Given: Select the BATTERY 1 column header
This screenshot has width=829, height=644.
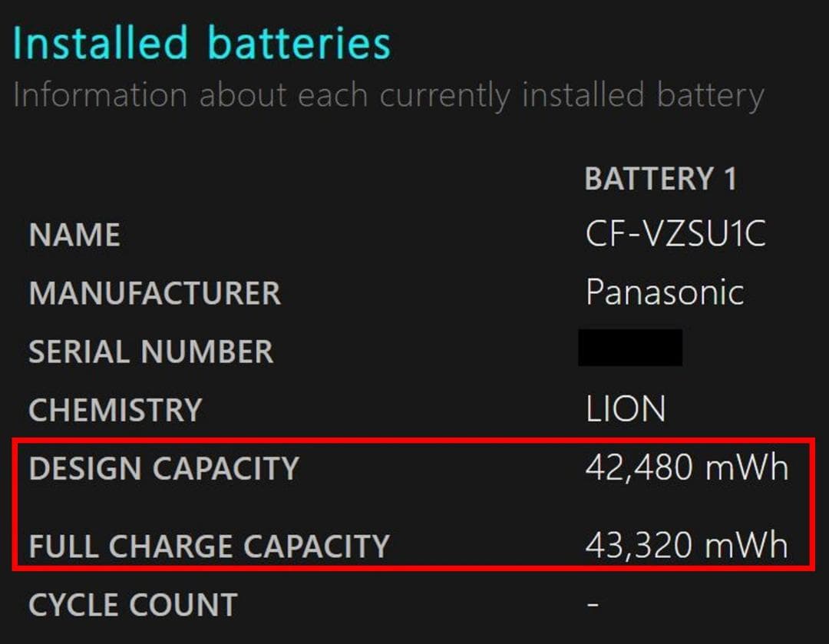Looking at the screenshot, I should pos(660,179).
